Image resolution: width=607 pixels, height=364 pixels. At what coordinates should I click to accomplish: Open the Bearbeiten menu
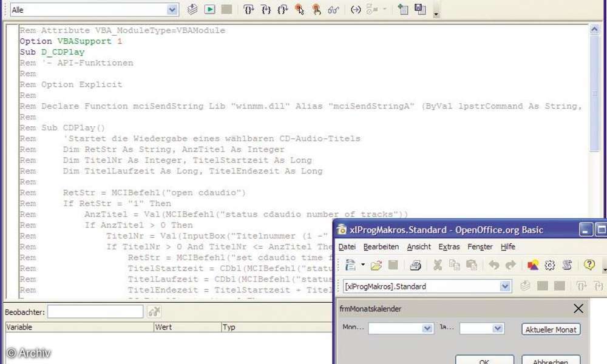381,247
